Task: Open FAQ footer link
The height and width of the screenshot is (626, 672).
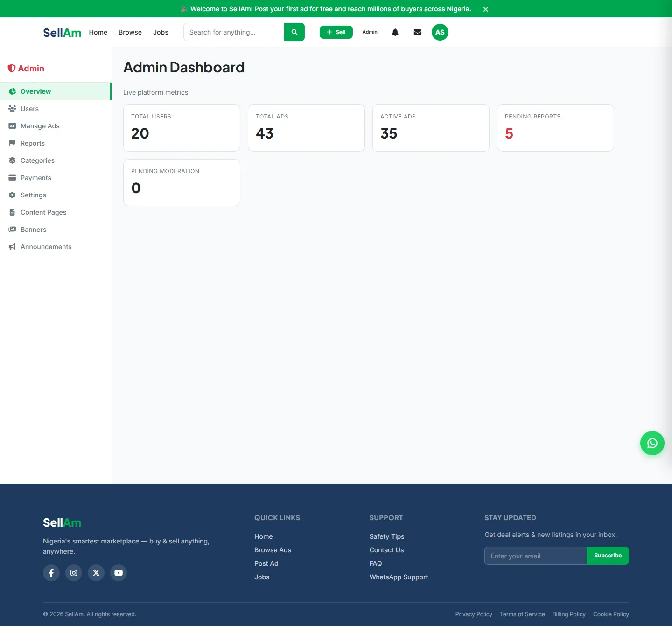Action: click(x=376, y=563)
